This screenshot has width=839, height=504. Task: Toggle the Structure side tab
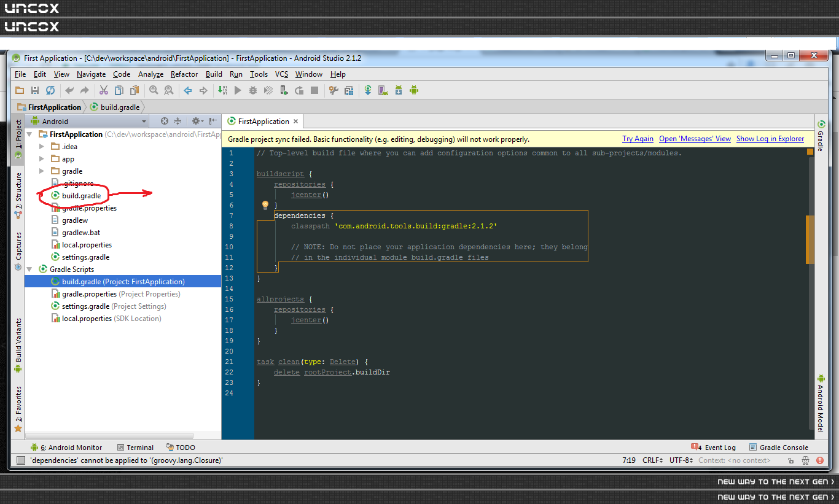click(x=18, y=195)
